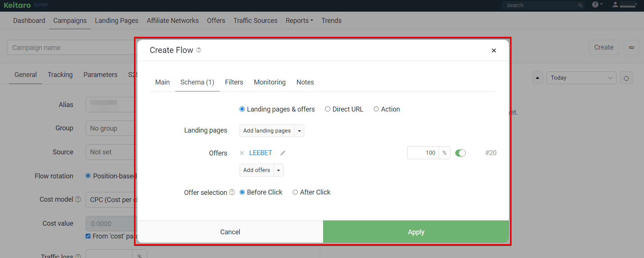
Task: Open the Trends section
Action: pyautogui.click(x=331, y=21)
